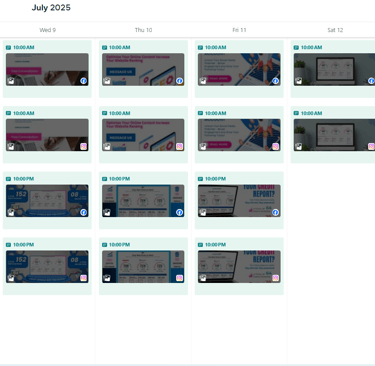The height and width of the screenshot is (366, 375).
Task: Click Facebook icon on Thu 10 10:00 PM post
Action: point(179,212)
